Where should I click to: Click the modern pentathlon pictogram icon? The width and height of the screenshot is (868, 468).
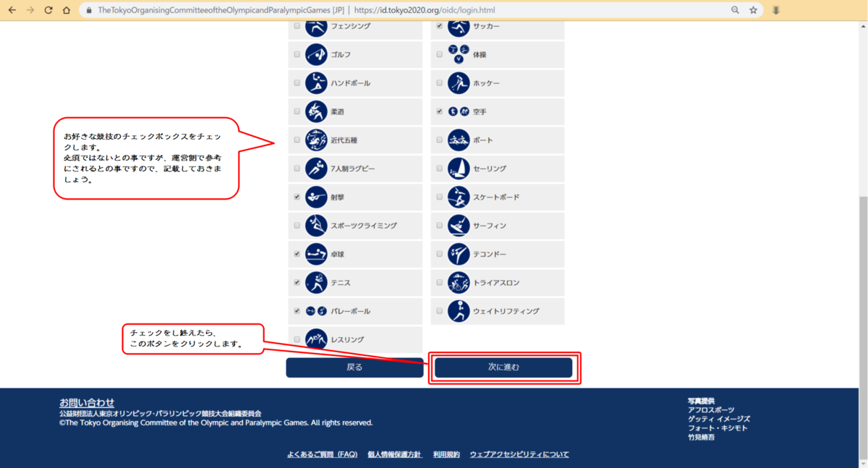pos(316,140)
